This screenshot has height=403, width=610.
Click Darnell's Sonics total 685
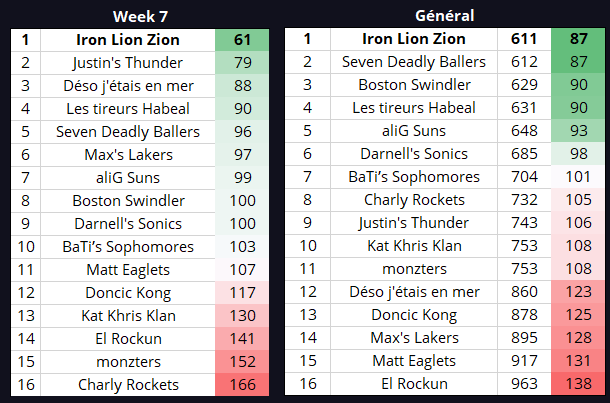point(524,154)
